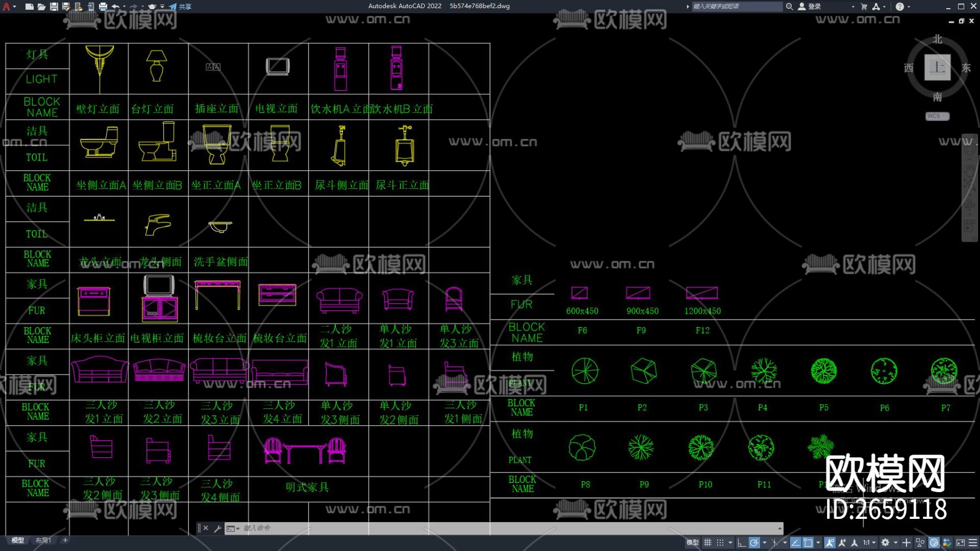The height and width of the screenshot is (551, 980).
Task: Toggle show annotation objects
Action: click(x=830, y=542)
